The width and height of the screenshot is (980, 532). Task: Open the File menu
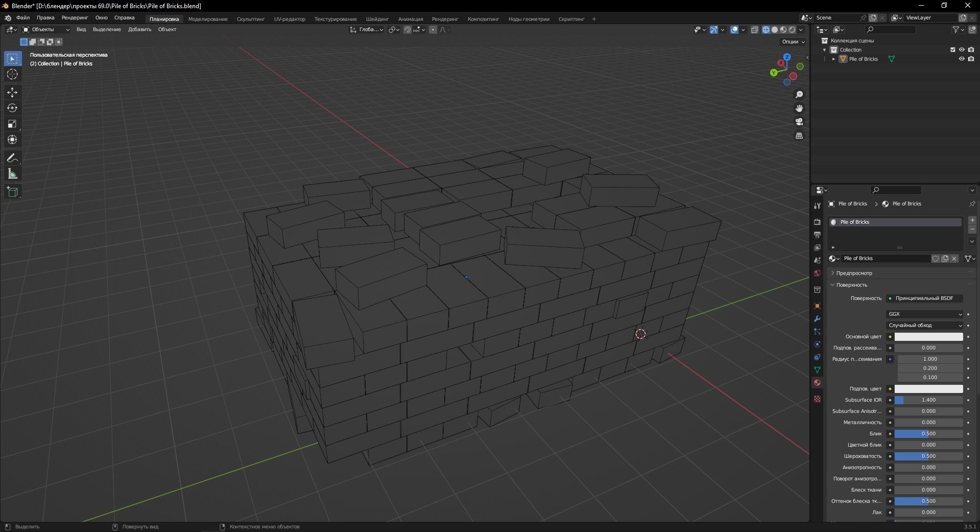click(x=23, y=18)
